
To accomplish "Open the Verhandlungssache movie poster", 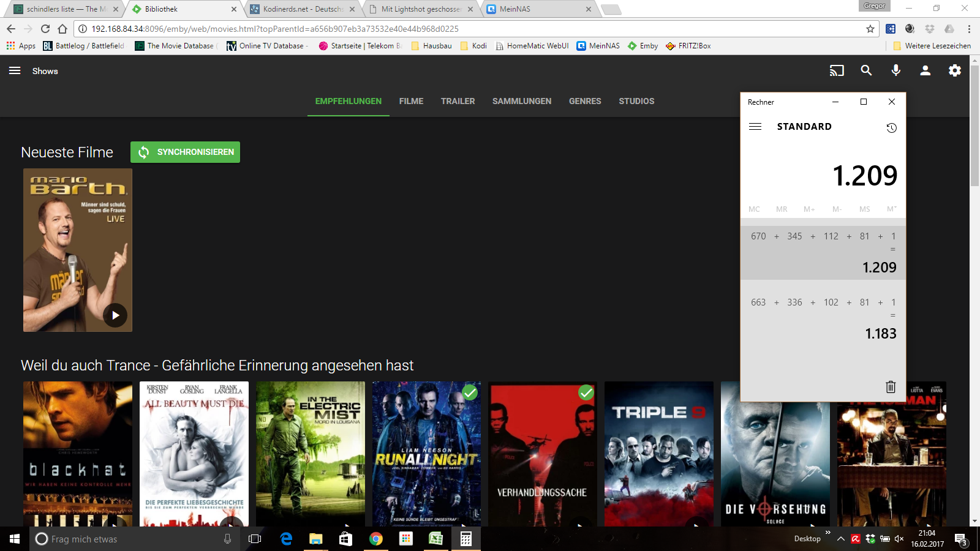I will [543, 454].
